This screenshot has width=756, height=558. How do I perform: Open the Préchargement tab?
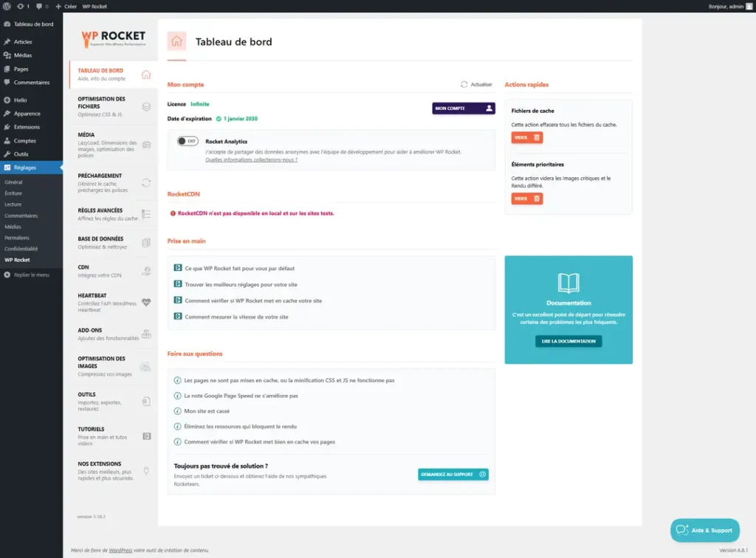pos(114,183)
